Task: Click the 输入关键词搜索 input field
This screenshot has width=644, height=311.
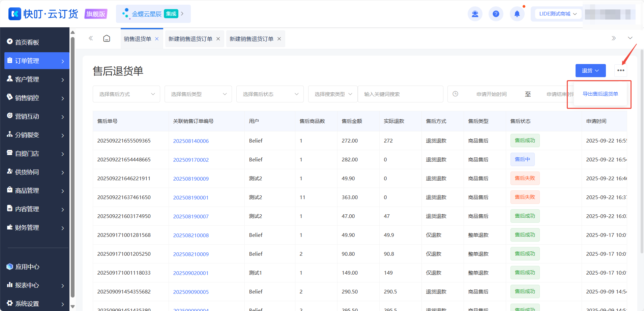Action: pyautogui.click(x=401, y=94)
